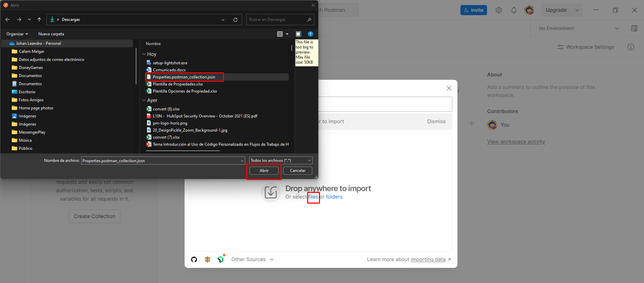Select the Escritorio folder

pyautogui.click(x=27, y=92)
